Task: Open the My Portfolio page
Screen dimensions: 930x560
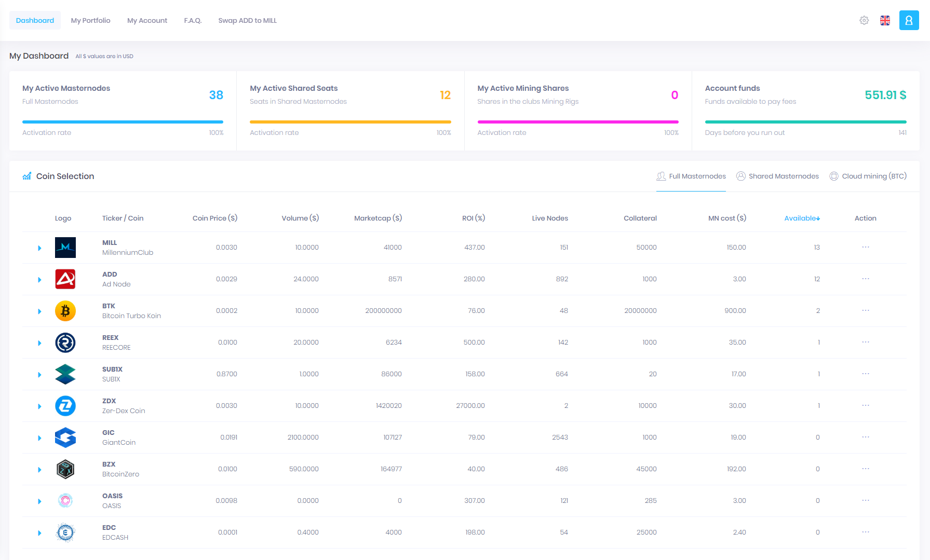Action: coord(90,20)
